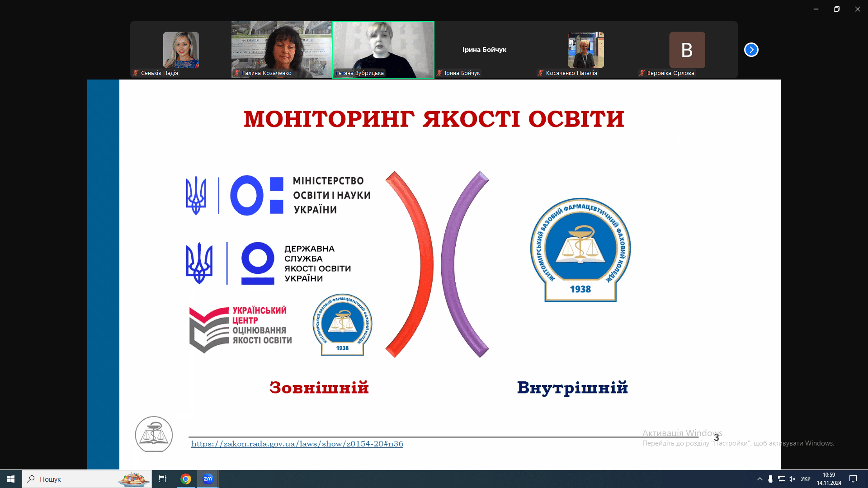The height and width of the screenshot is (488, 868).
Task: Click the Зовнішній label
Action: 319,388
